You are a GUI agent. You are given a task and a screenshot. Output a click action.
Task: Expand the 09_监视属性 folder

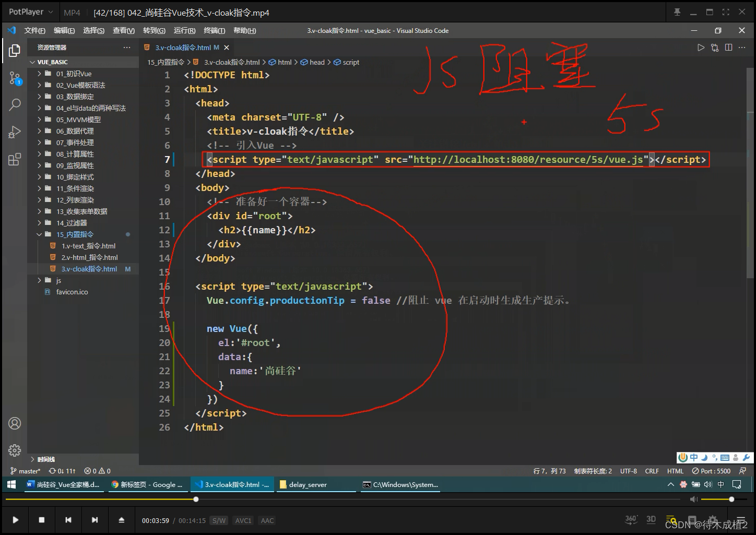tap(84, 165)
